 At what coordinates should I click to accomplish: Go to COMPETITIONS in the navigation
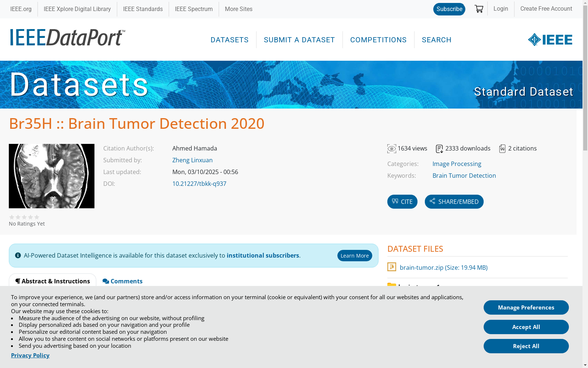click(379, 40)
